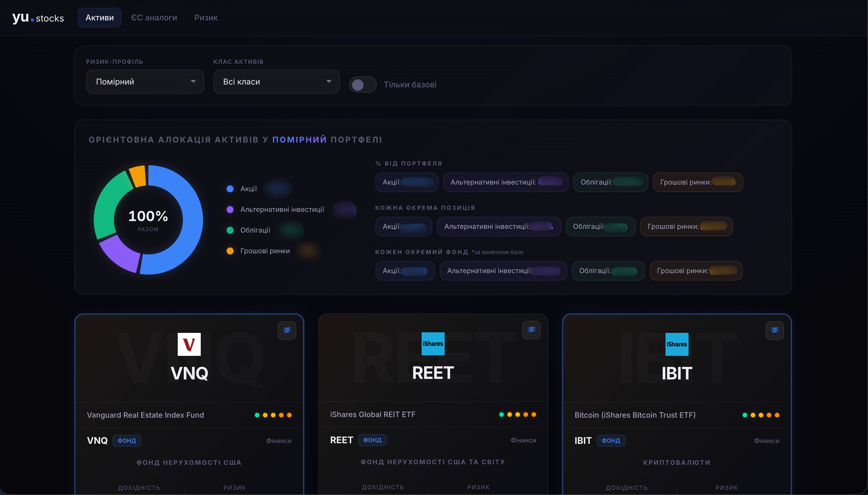Click the yu.stocks logo
This screenshot has height=495, width=868.
pos(38,18)
